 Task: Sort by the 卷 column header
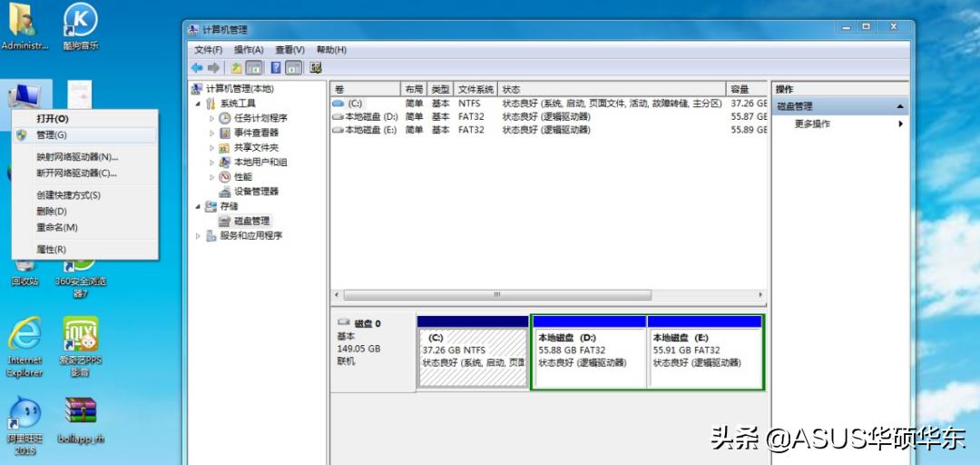coord(366,90)
